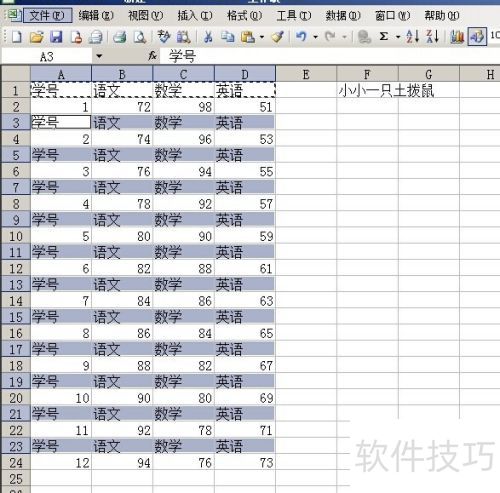Toggle the Drawing toolbar icon

pyautogui.click(x=477, y=37)
